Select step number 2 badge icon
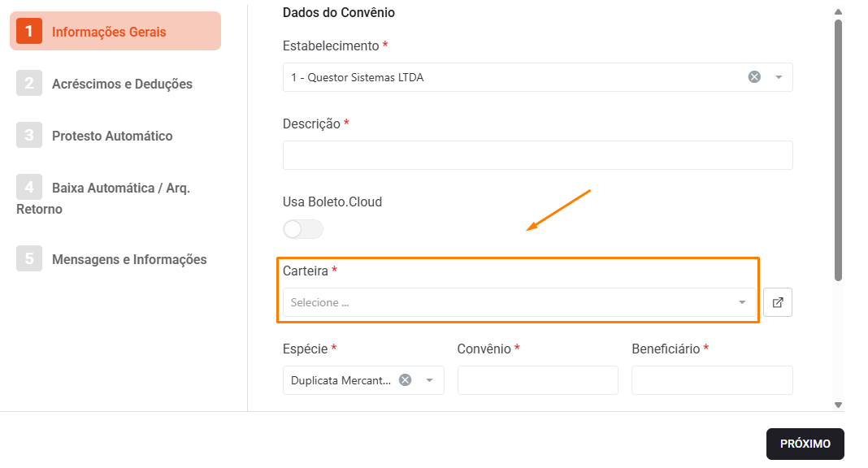Image resolution: width=868 pixels, height=468 pixels. [x=29, y=83]
